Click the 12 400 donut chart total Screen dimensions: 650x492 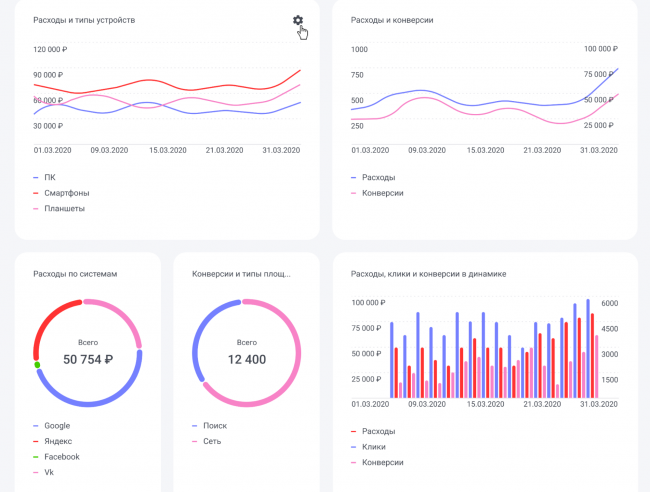(x=246, y=359)
